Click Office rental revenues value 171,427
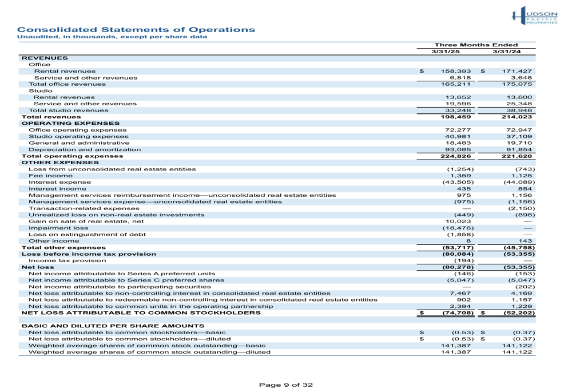572x392 pixels. (517, 71)
